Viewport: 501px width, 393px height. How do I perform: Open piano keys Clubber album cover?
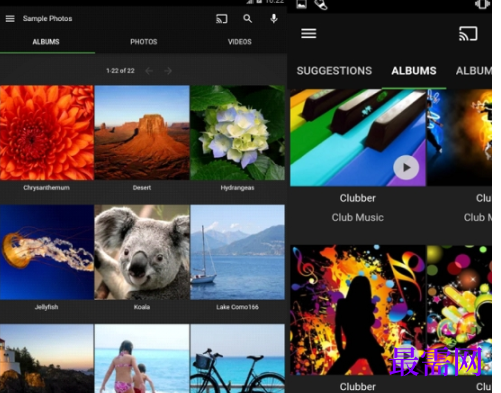coord(358,137)
